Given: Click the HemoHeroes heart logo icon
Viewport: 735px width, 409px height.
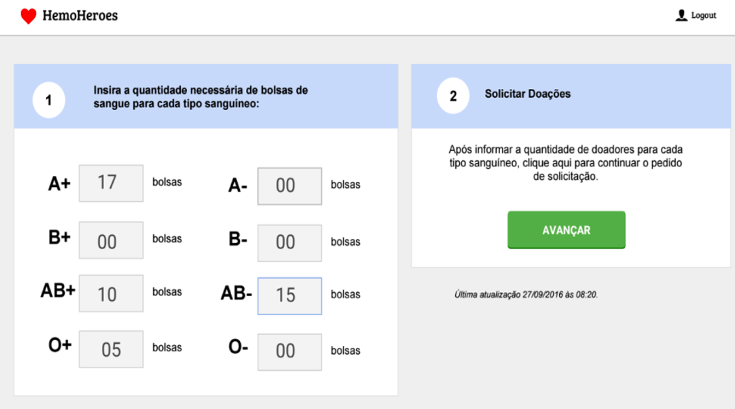Looking at the screenshot, I should 28,16.
